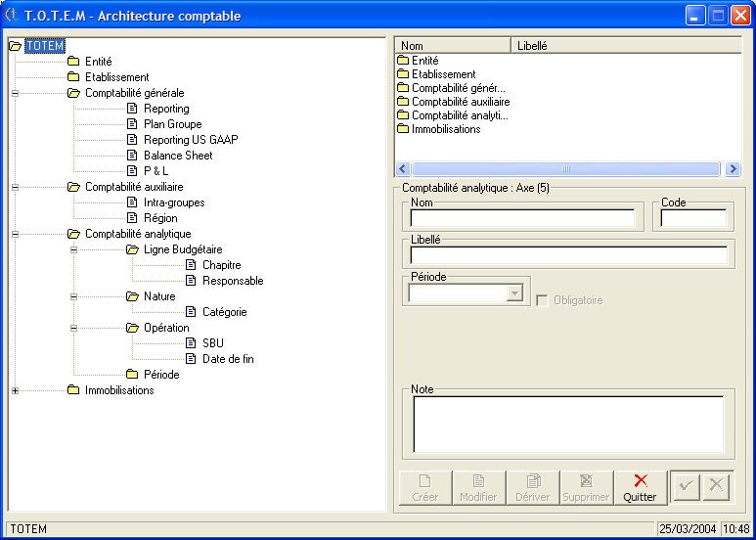
Task: Click the Nature open-folder icon
Action: [x=132, y=296]
